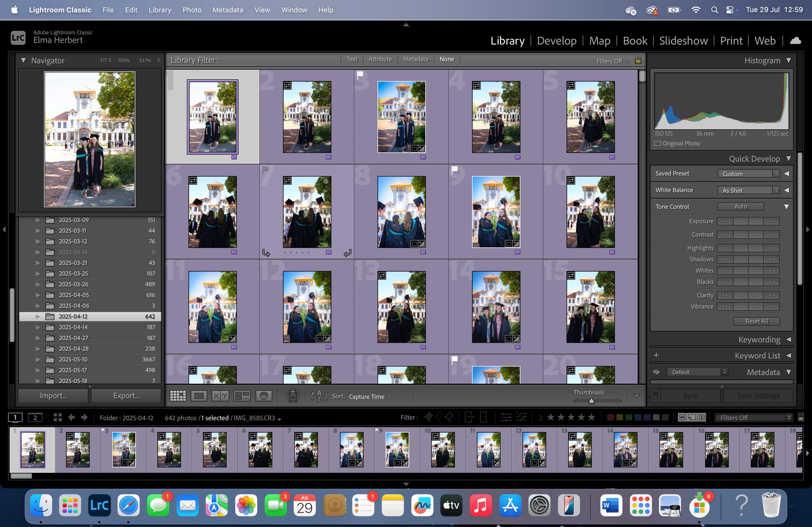Click metadata-changed badge on photo 2
This screenshot has height=527, width=812.
(x=288, y=86)
